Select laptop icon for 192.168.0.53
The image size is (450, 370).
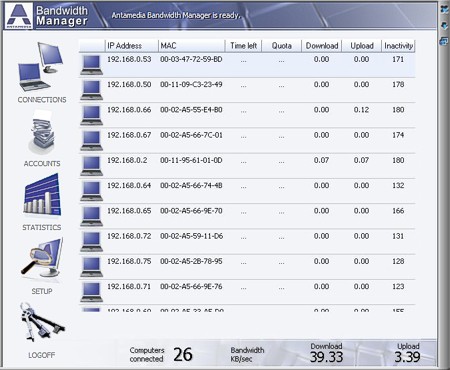point(91,65)
